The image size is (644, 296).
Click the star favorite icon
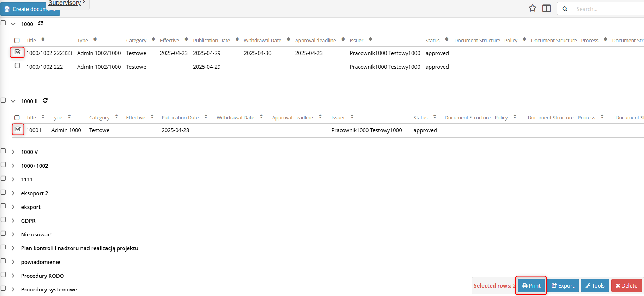click(533, 8)
